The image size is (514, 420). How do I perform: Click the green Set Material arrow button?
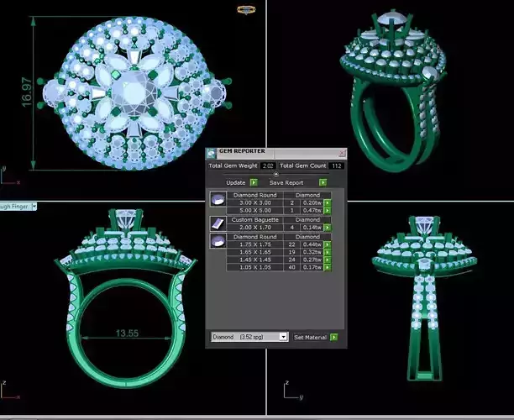coord(333,337)
